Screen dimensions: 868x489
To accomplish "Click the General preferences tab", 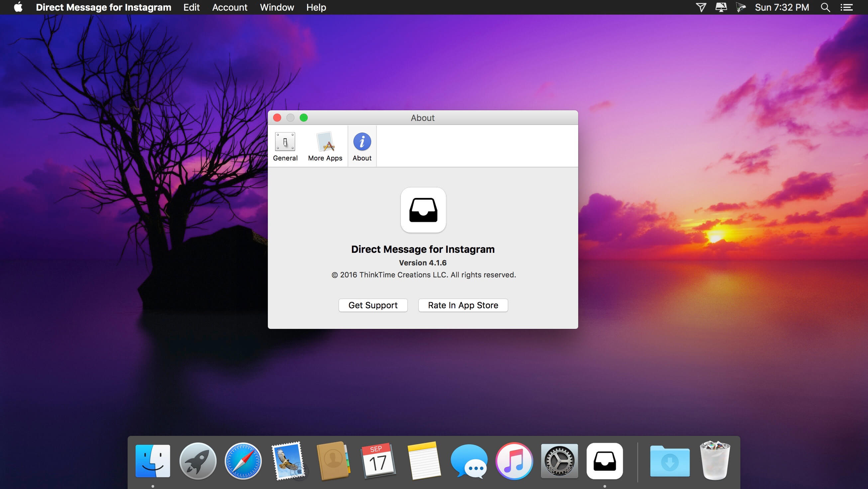I will point(285,146).
